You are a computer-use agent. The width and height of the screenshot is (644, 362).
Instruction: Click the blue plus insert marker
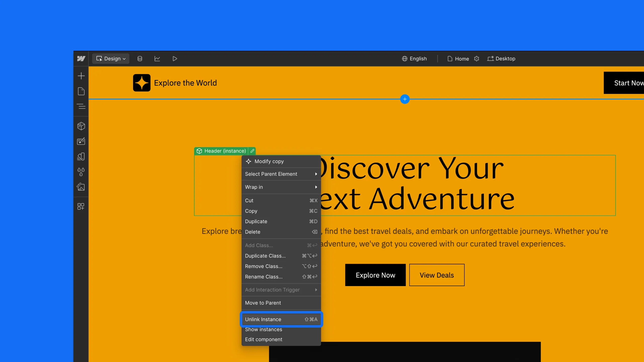click(x=405, y=99)
